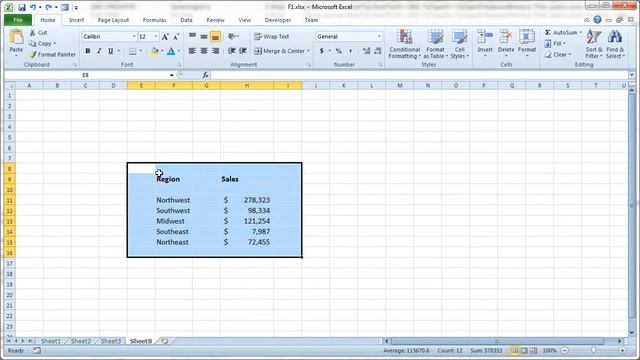Set Bottom Align vertical alignment

pyautogui.click(x=215, y=36)
